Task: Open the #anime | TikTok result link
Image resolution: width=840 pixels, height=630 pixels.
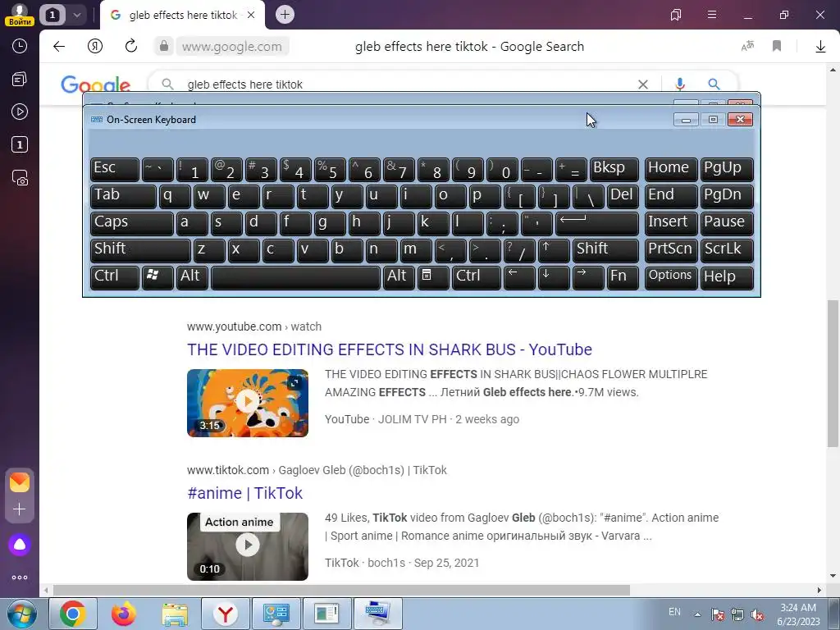Action: [x=244, y=493]
